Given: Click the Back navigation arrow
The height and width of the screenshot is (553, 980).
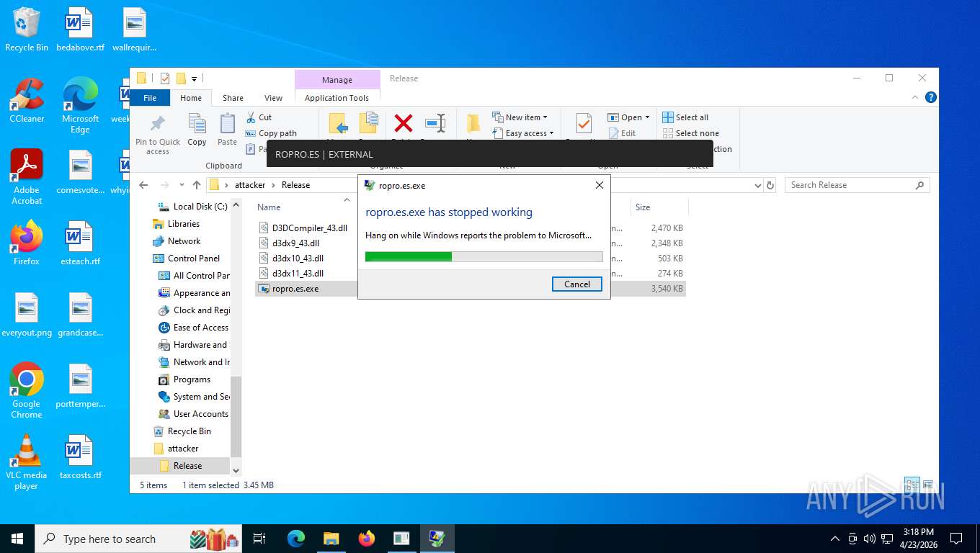Looking at the screenshot, I should (143, 185).
